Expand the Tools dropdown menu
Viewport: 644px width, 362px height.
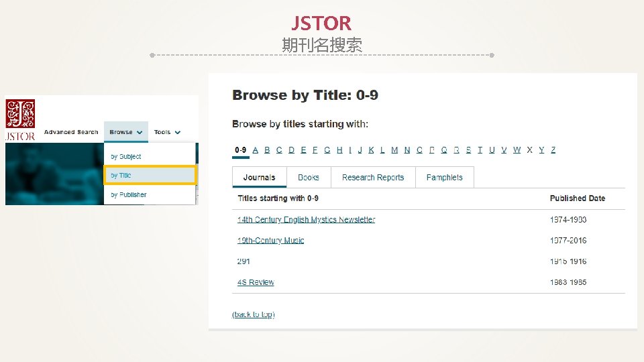[167, 132]
